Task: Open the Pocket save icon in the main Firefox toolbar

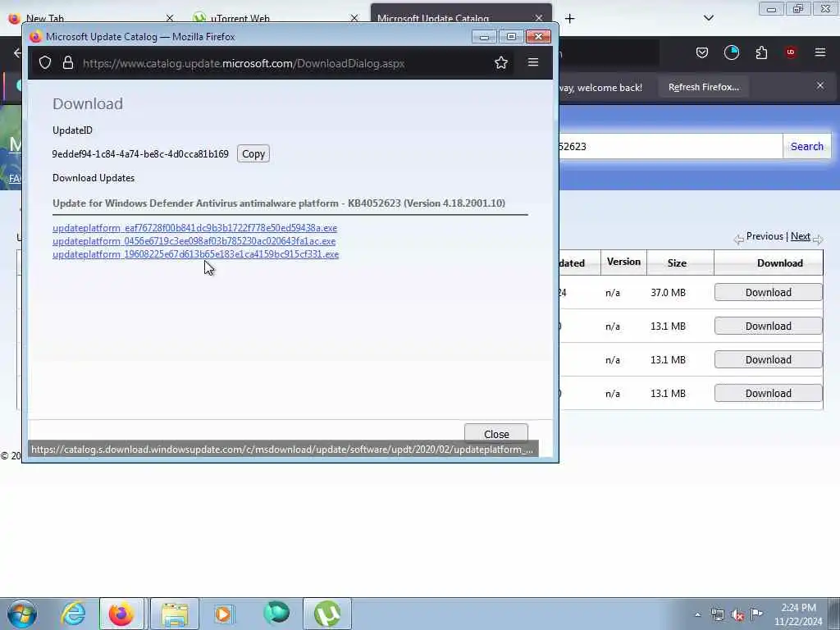Action: click(702, 52)
